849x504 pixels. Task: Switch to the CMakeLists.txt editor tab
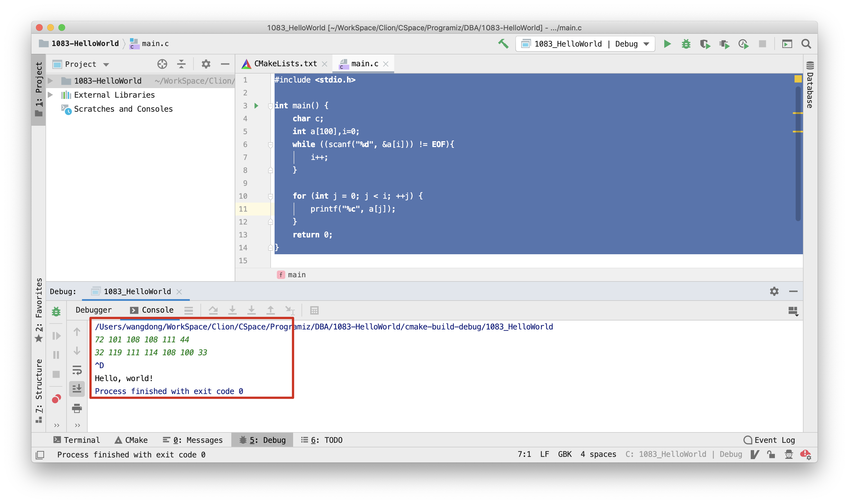coord(285,63)
